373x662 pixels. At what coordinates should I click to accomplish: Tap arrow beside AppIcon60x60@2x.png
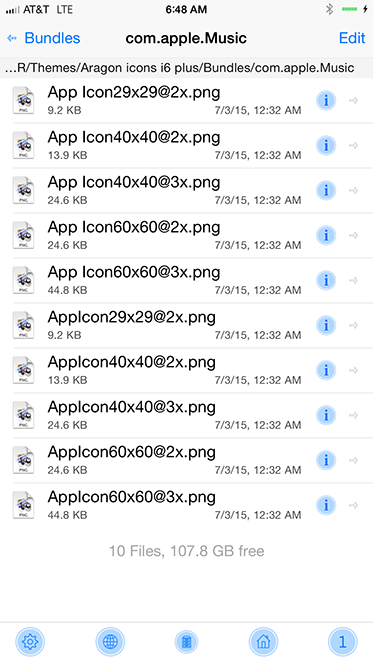click(x=354, y=460)
